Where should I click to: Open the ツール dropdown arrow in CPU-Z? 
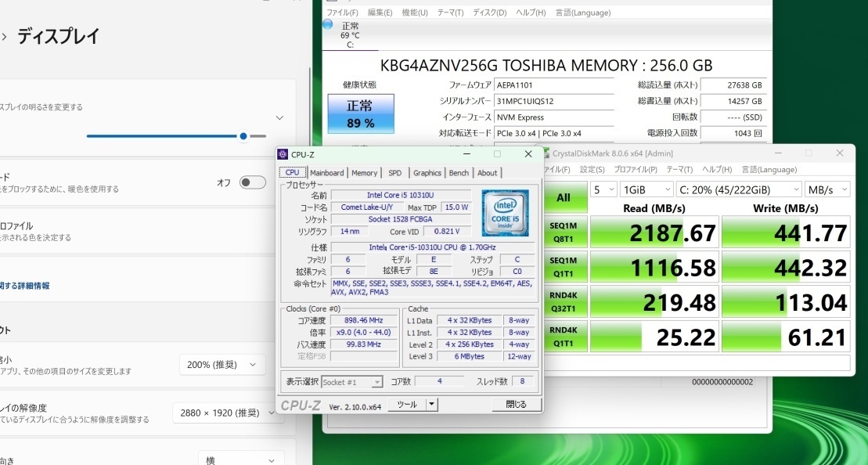pos(432,405)
